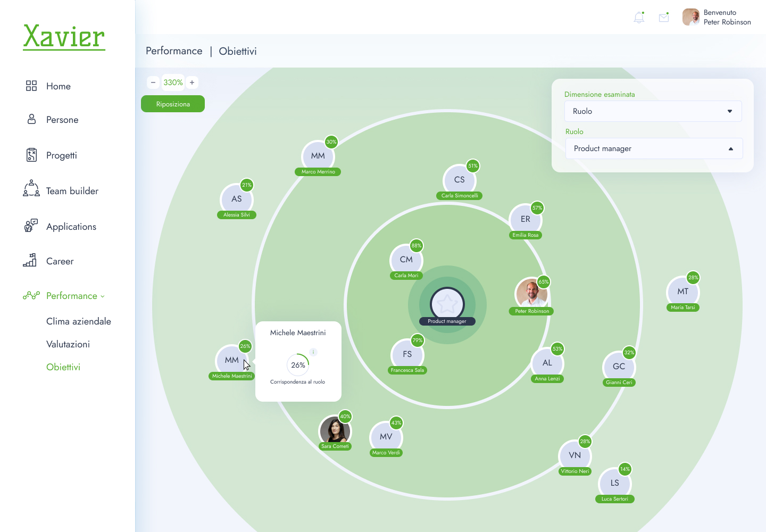Click the Progetti strategy icon
This screenshot has width=766, height=532.
[31, 155]
